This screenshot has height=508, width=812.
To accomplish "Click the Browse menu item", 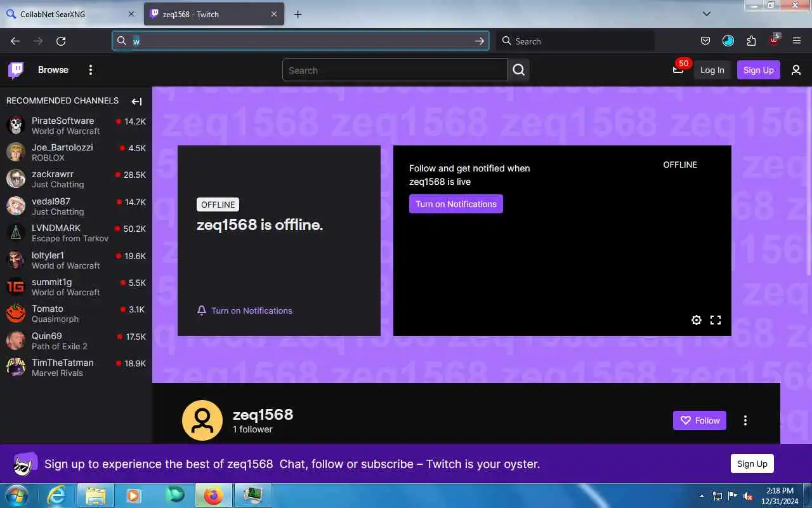I will (x=53, y=70).
